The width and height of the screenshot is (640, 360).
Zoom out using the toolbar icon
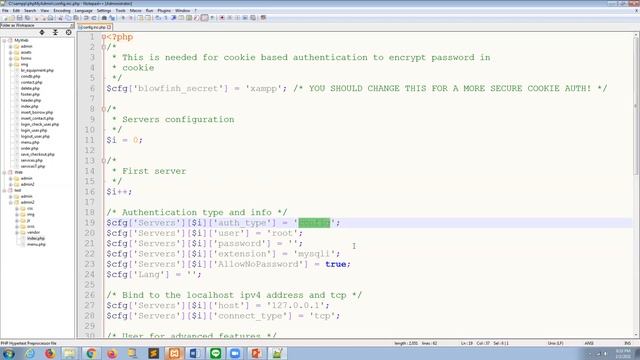[x=131, y=18]
